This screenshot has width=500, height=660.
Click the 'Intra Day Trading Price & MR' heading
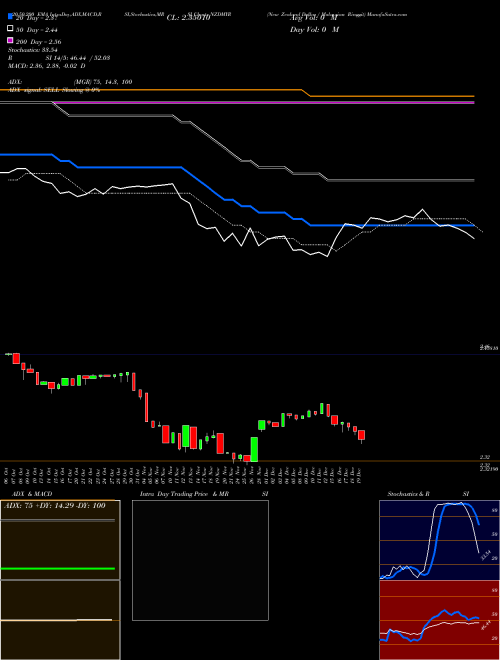pos(184,494)
